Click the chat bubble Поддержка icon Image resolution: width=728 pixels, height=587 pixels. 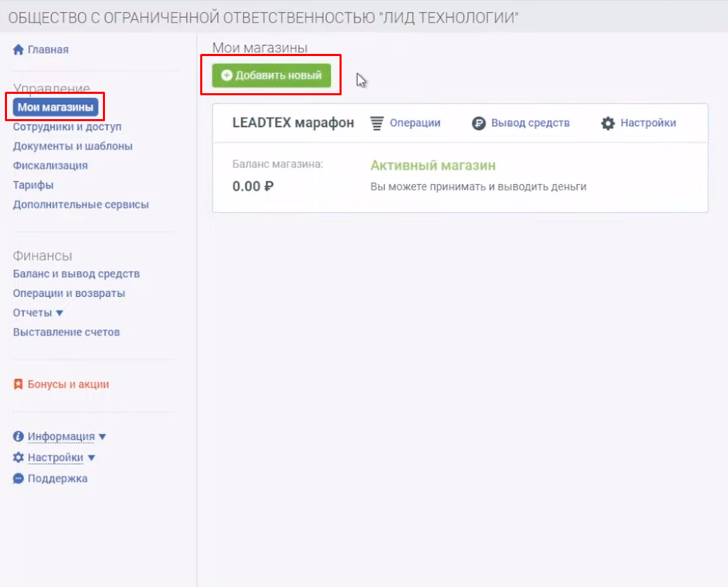(x=19, y=479)
